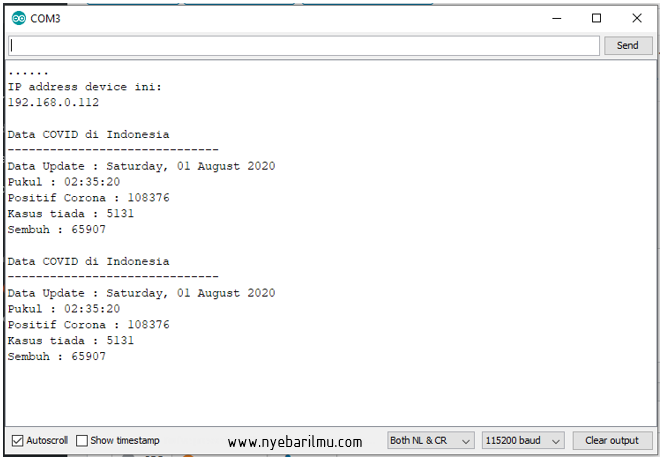Viewport: 664px width, 461px height.
Task: Open the 115200 baud rate dropdown
Action: 523,441
